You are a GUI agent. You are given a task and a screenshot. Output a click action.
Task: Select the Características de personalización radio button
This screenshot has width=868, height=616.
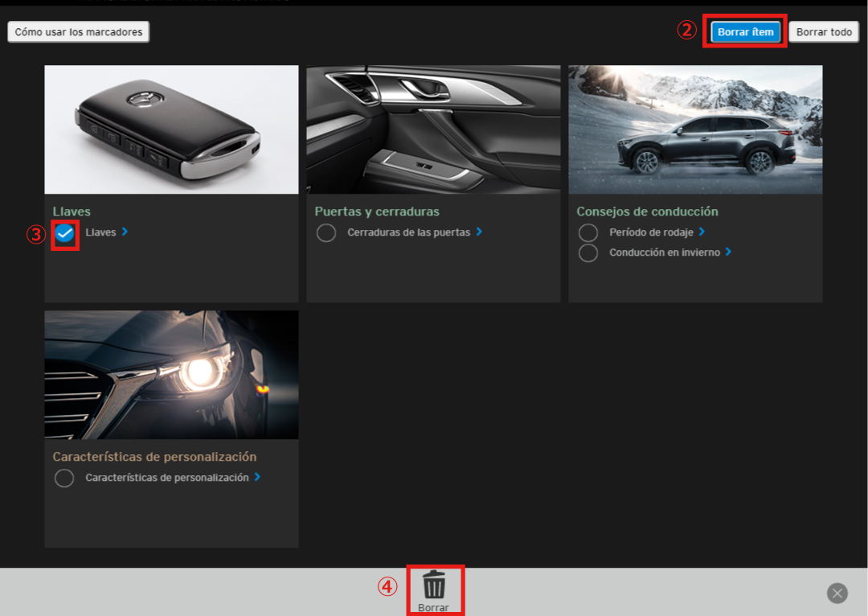(x=64, y=478)
